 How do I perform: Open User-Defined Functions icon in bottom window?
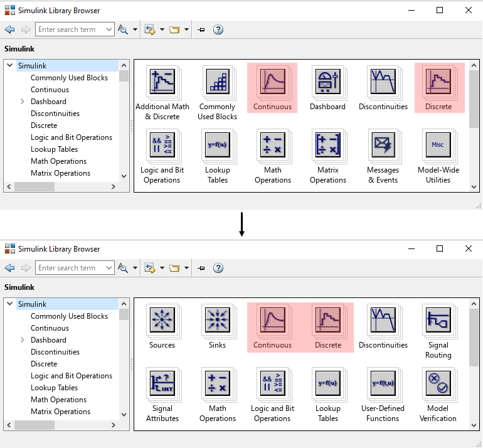point(383,384)
